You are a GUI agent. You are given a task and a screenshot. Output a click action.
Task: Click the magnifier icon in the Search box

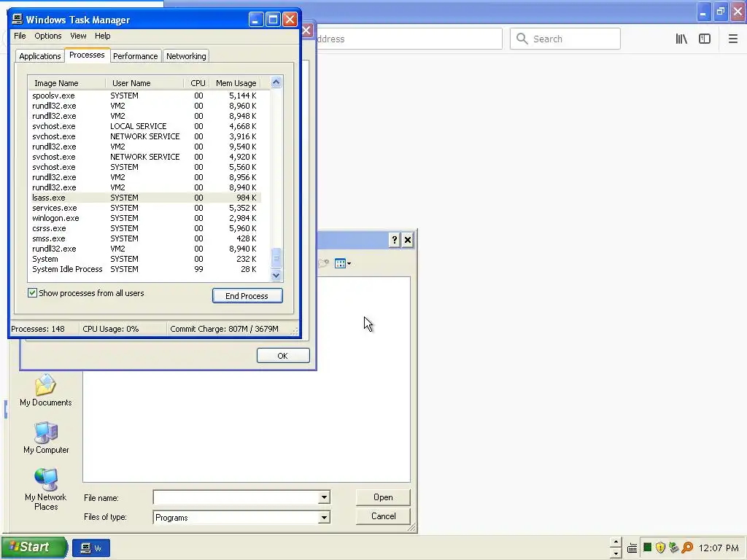tap(522, 39)
